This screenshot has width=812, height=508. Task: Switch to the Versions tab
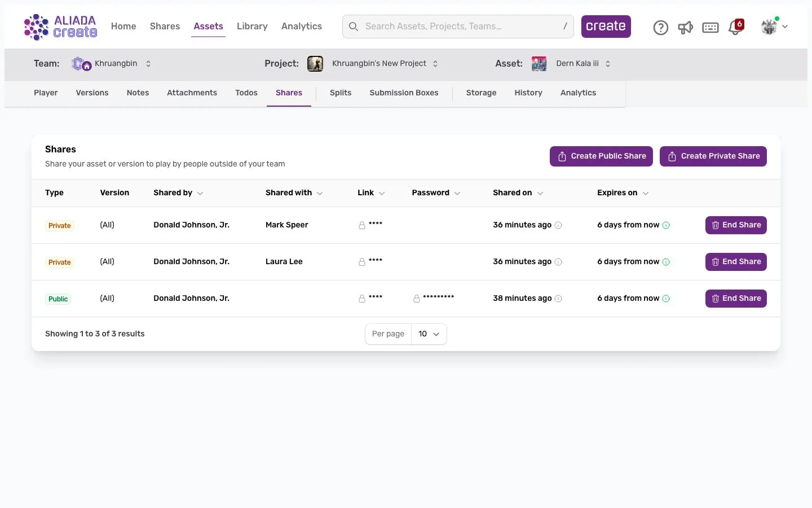pyautogui.click(x=92, y=93)
